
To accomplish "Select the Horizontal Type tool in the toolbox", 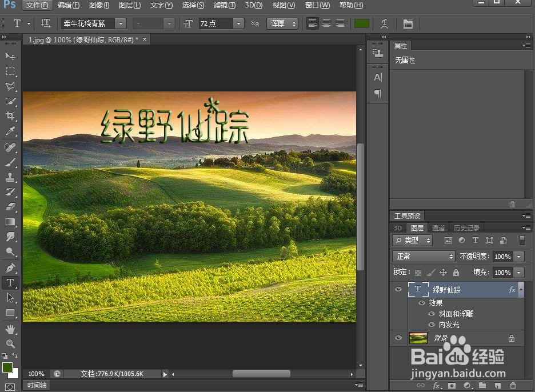I will (10, 282).
